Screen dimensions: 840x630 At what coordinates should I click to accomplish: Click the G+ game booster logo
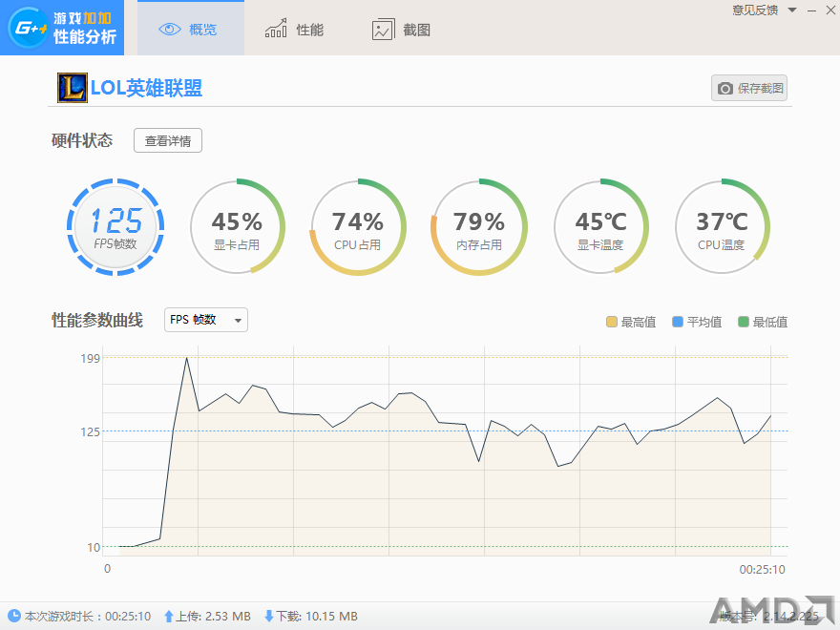click(x=28, y=28)
